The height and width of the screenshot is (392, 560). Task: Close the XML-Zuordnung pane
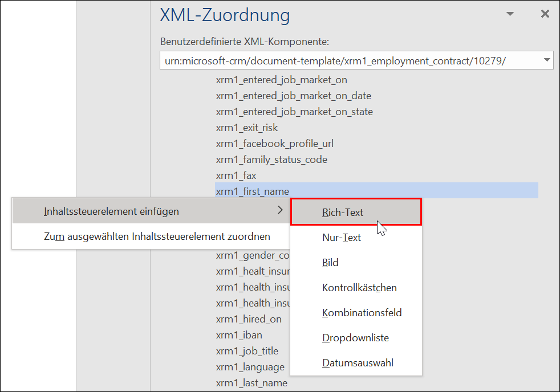point(545,14)
